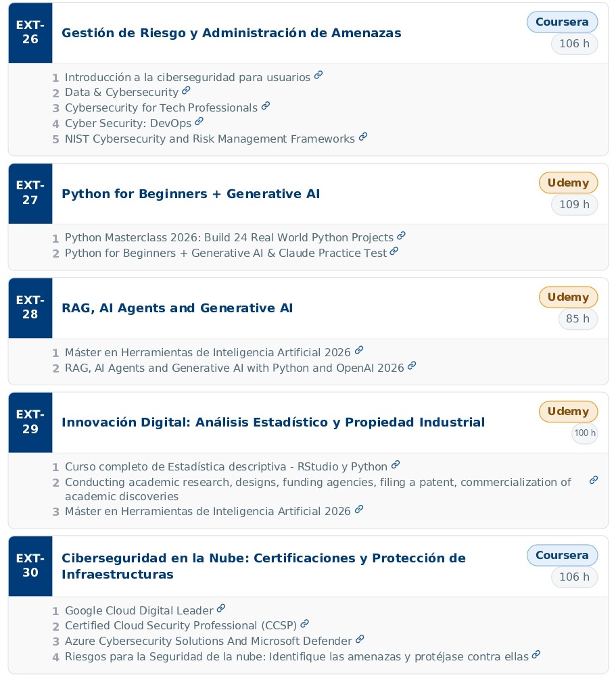The width and height of the screenshot is (616, 680).
Task: Open Riesgos para la Seguridad de la nube
Action: 297,656
